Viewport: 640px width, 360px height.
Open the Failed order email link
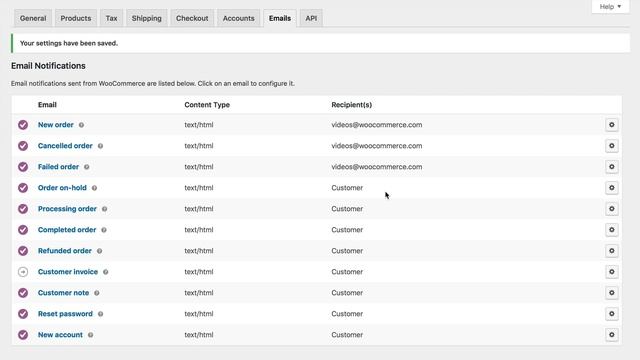coord(58,167)
